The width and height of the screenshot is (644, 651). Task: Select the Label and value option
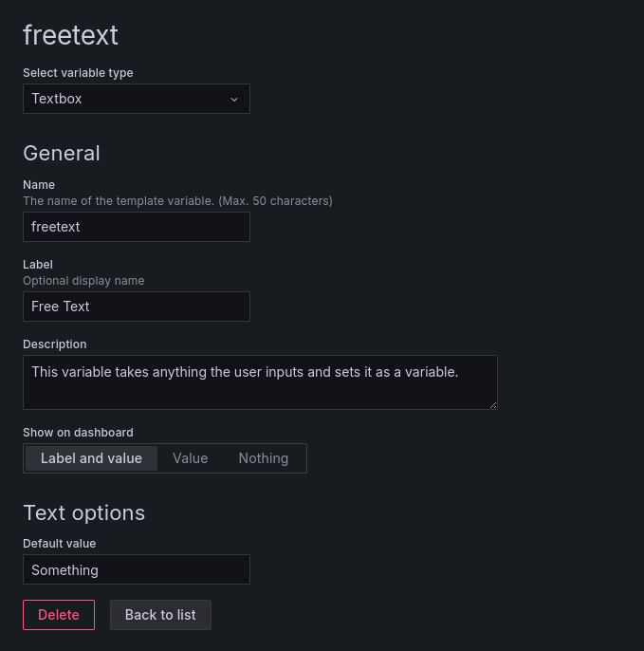click(x=91, y=458)
